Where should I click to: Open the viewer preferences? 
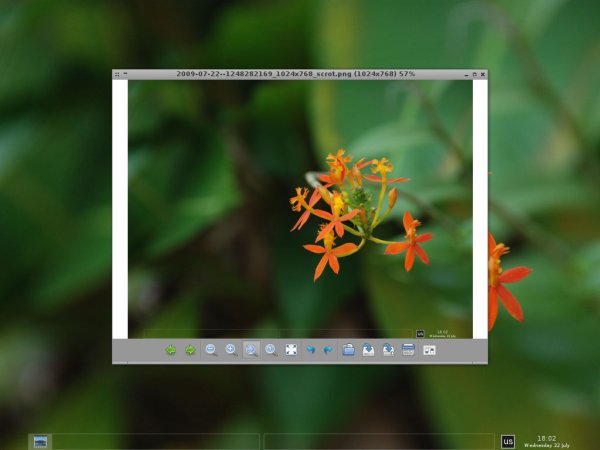tap(429, 350)
